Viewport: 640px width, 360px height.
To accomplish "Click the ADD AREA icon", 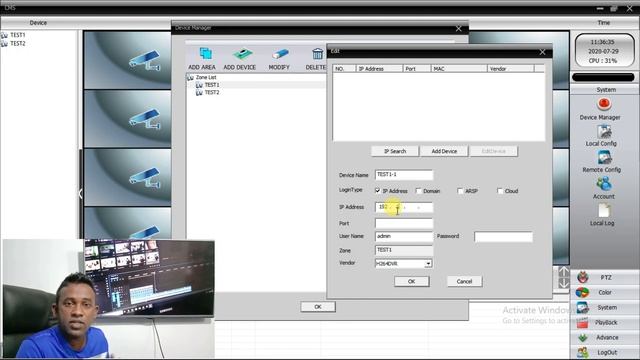I will tap(205, 54).
